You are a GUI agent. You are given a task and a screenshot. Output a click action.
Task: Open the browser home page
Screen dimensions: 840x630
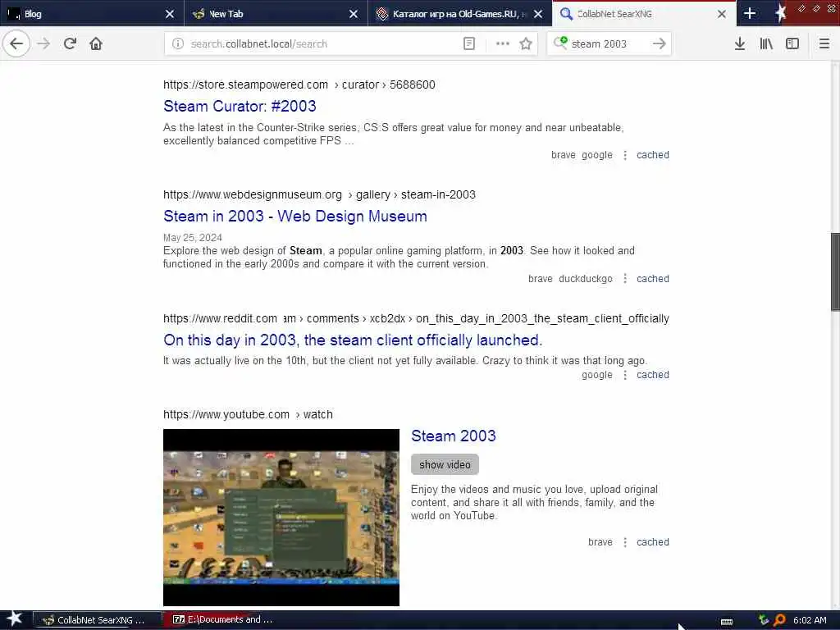coord(96,43)
